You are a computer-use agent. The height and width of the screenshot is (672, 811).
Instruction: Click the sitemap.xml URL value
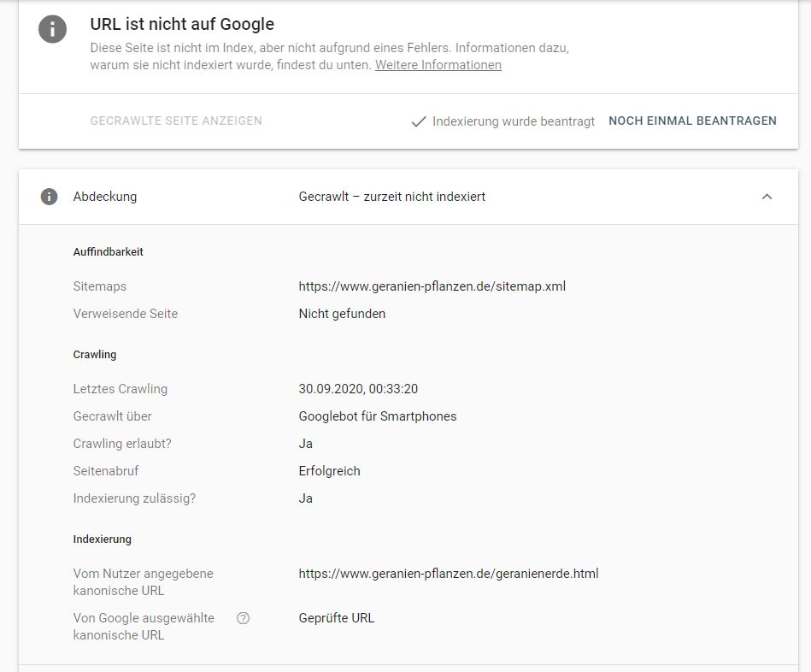coord(432,286)
